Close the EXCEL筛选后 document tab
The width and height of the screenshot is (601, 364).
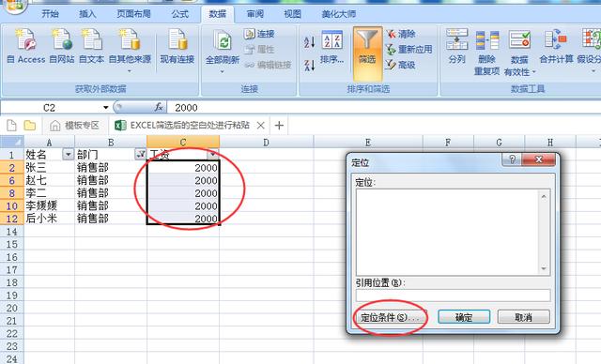(x=261, y=125)
